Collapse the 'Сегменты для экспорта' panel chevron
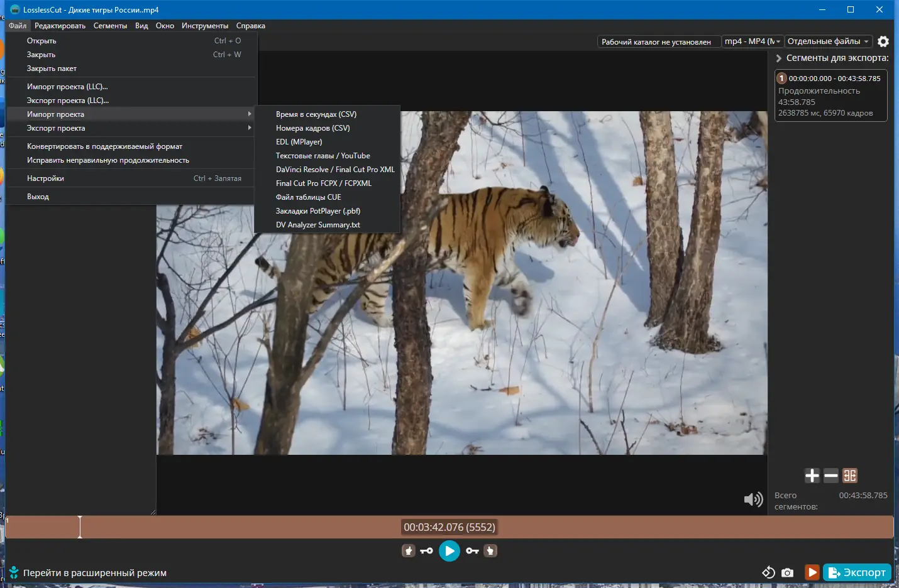Viewport: 899px width, 588px height. tap(779, 58)
